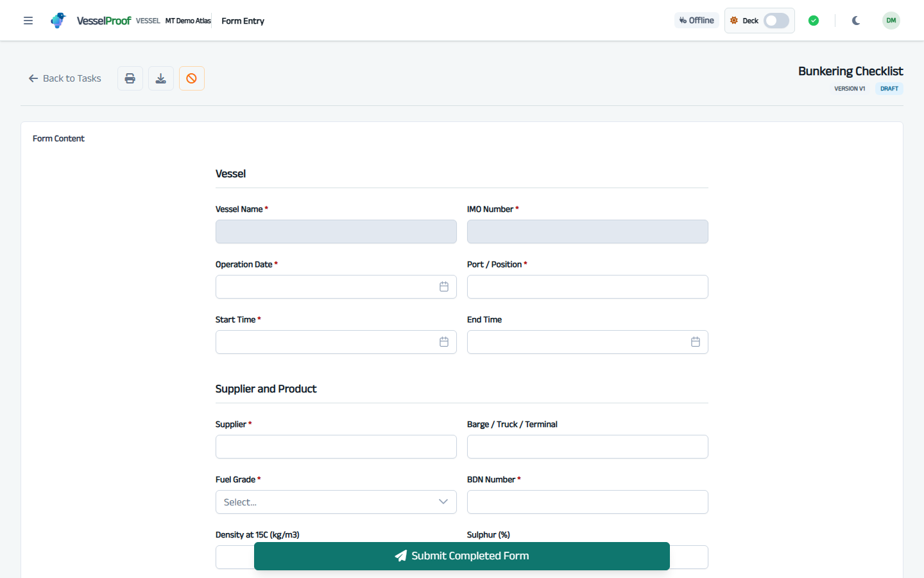Image resolution: width=924 pixels, height=578 pixels.
Task: Click the green sync status checkmark
Action: click(814, 21)
